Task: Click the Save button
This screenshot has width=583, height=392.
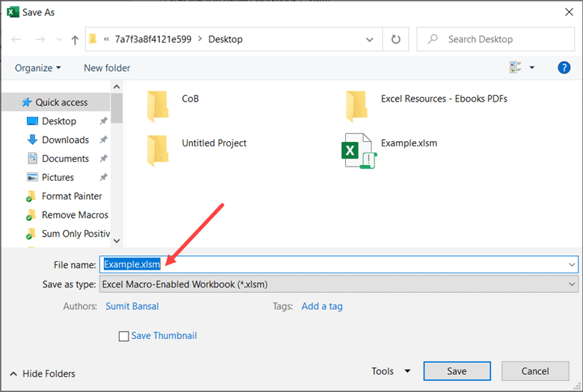Action: pos(457,371)
